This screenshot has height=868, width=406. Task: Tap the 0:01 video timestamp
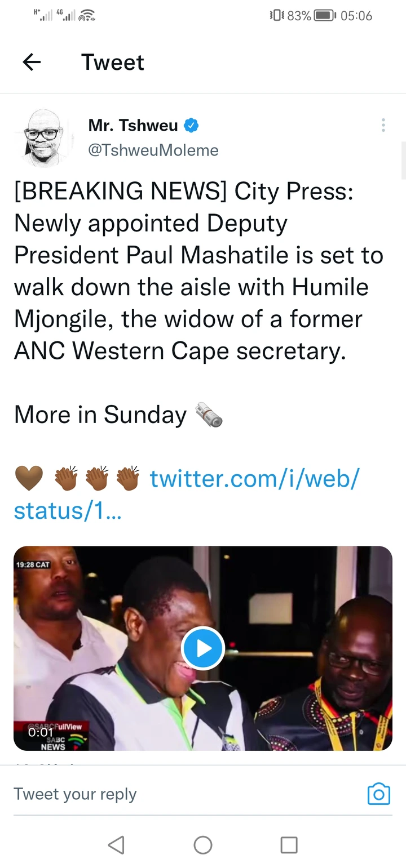[39, 733]
